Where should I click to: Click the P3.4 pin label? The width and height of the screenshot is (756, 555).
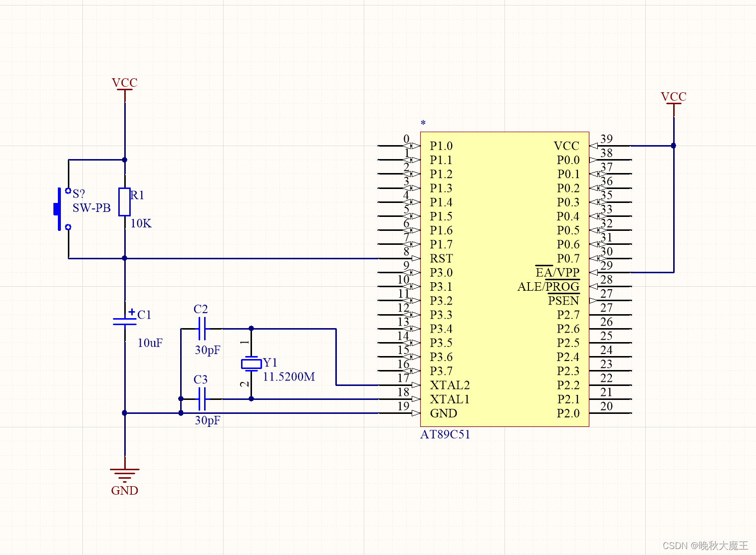click(x=441, y=329)
